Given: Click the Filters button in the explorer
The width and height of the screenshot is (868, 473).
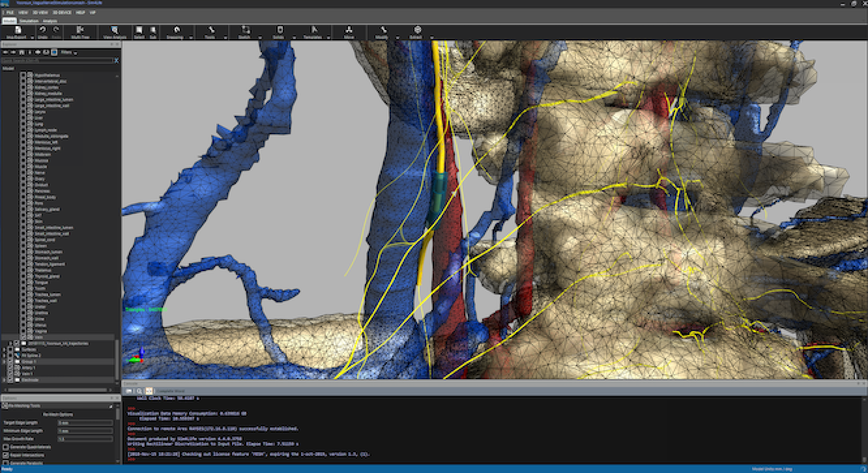Looking at the screenshot, I should coord(67,52).
